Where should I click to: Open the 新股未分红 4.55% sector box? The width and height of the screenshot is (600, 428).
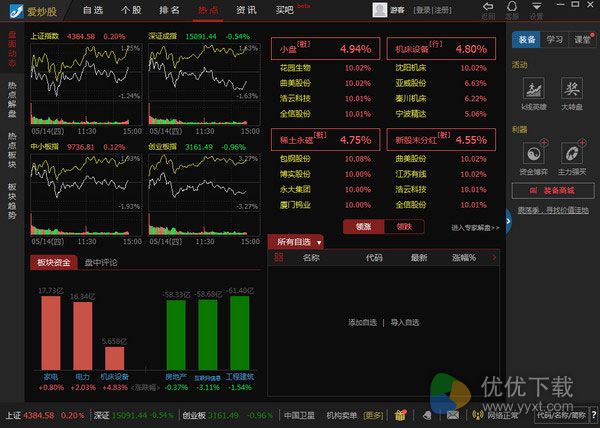click(441, 140)
